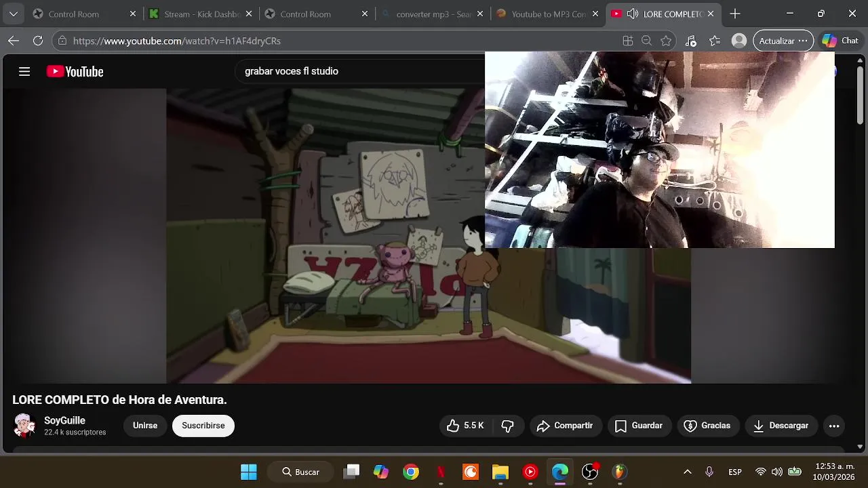Open OBS Studio from the taskbar
The height and width of the screenshot is (488, 868).
pos(590,472)
